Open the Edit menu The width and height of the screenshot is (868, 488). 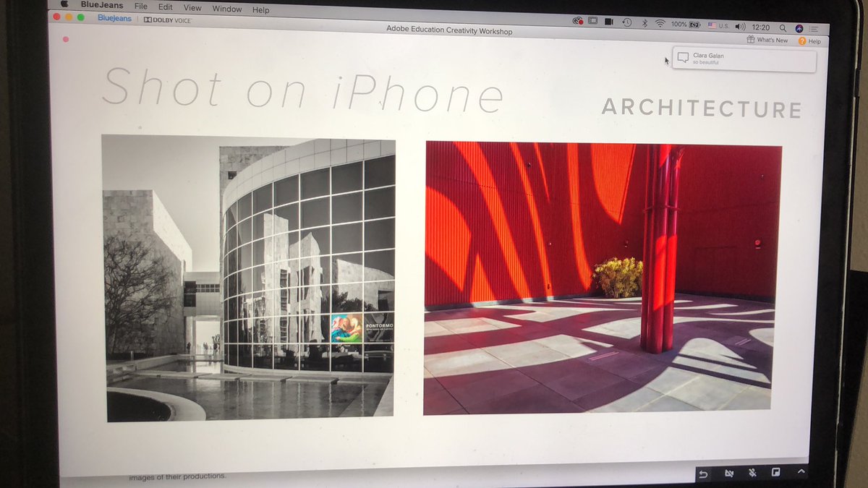(x=165, y=8)
